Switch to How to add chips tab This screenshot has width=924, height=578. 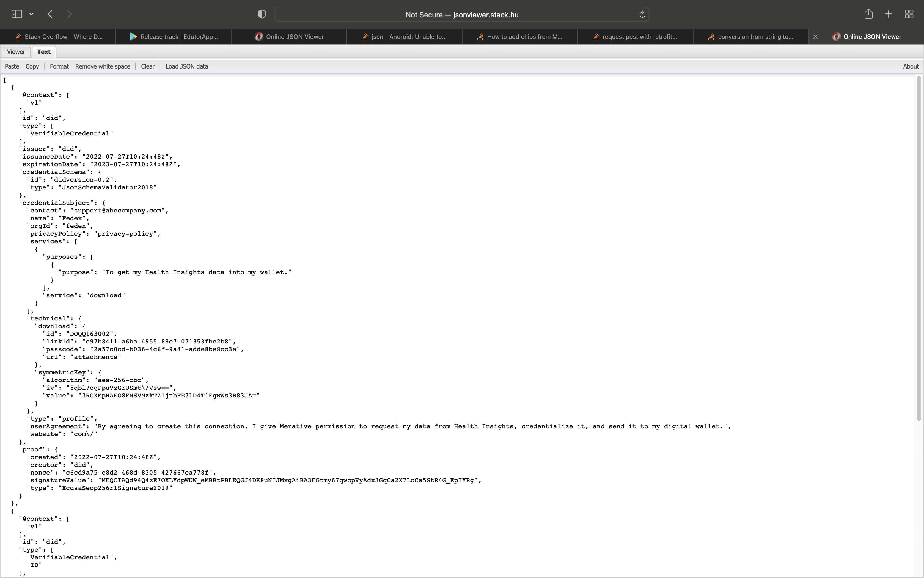coord(520,37)
